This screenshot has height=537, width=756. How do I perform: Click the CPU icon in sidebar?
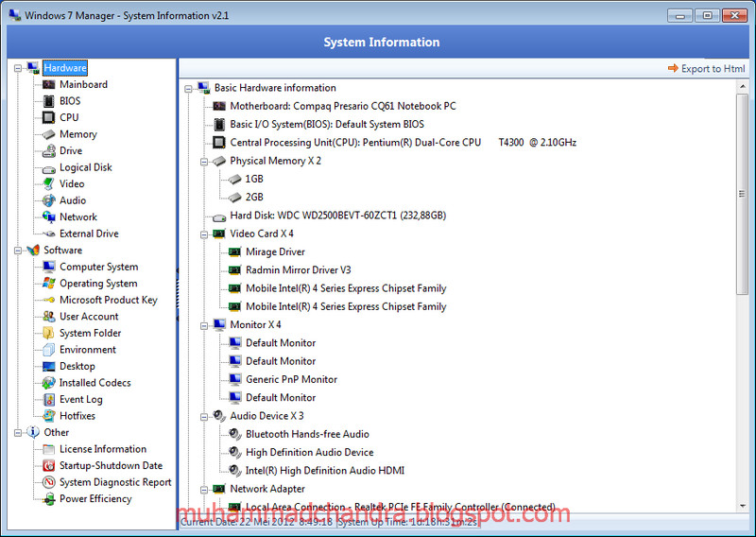coord(49,117)
